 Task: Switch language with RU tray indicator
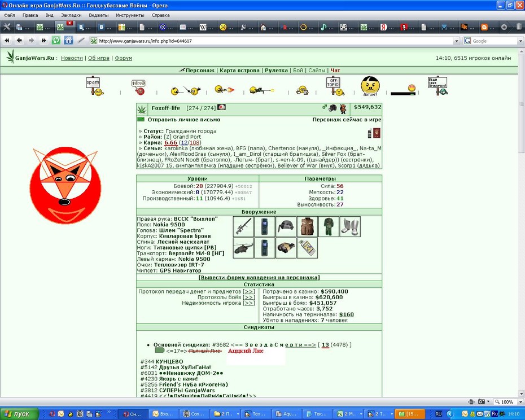click(x=438, y=414)
